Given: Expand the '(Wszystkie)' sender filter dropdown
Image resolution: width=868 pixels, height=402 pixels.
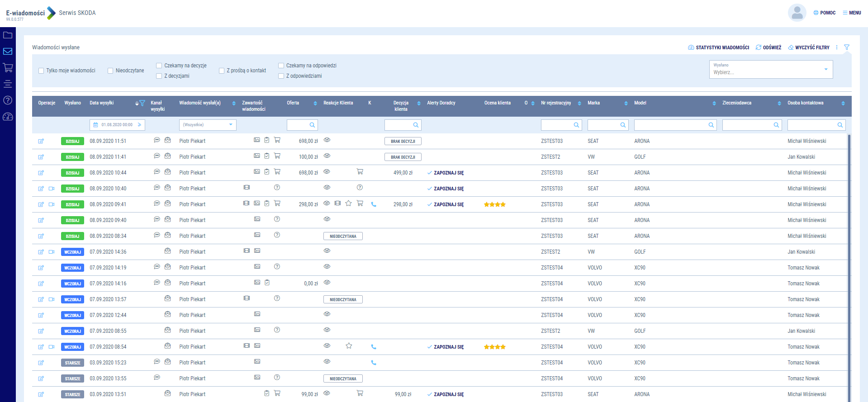Looking at the screenshot, I should (208, 125).
